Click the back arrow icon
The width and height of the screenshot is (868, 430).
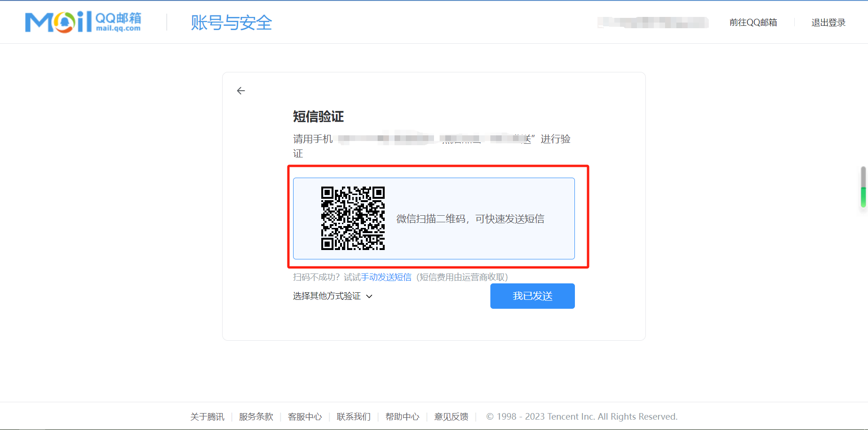pyautogui.click(x=241, y=91)
